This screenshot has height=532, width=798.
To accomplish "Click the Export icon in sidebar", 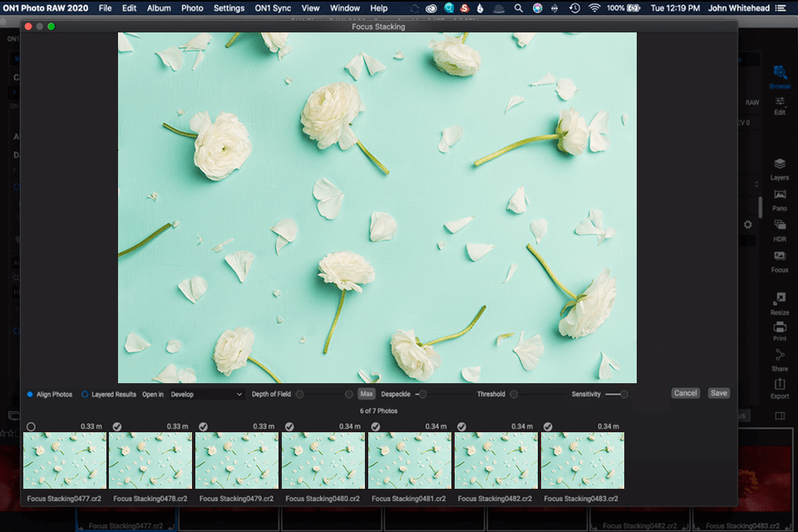I will tap(780, 386).
